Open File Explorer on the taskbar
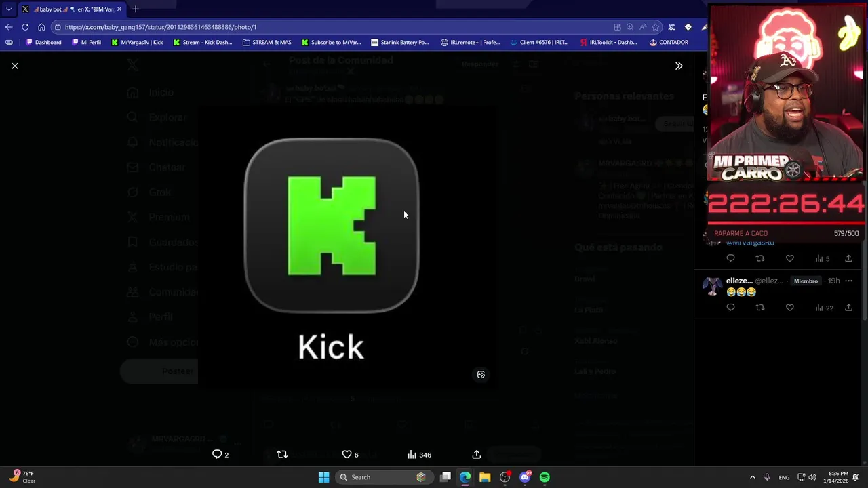This screenshot has height=488, width=868. tap(485, 477)
